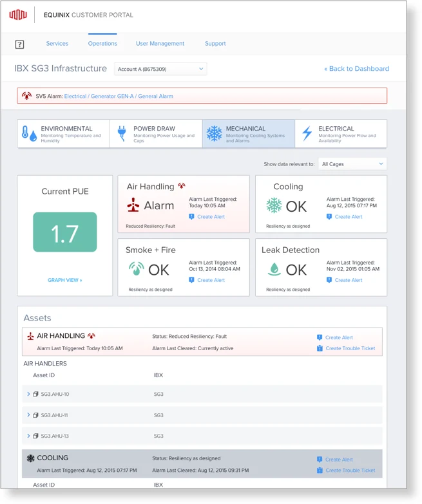Click the Mechanical snowflake icon
This screenshot has height=504, width=422.
pos(214,134)
